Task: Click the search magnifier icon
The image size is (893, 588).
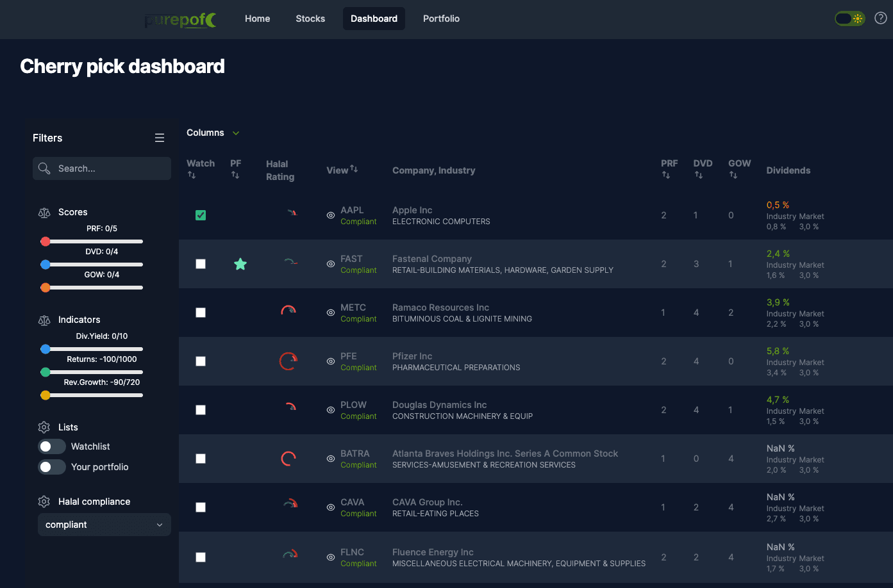Action: click(44, 168)
